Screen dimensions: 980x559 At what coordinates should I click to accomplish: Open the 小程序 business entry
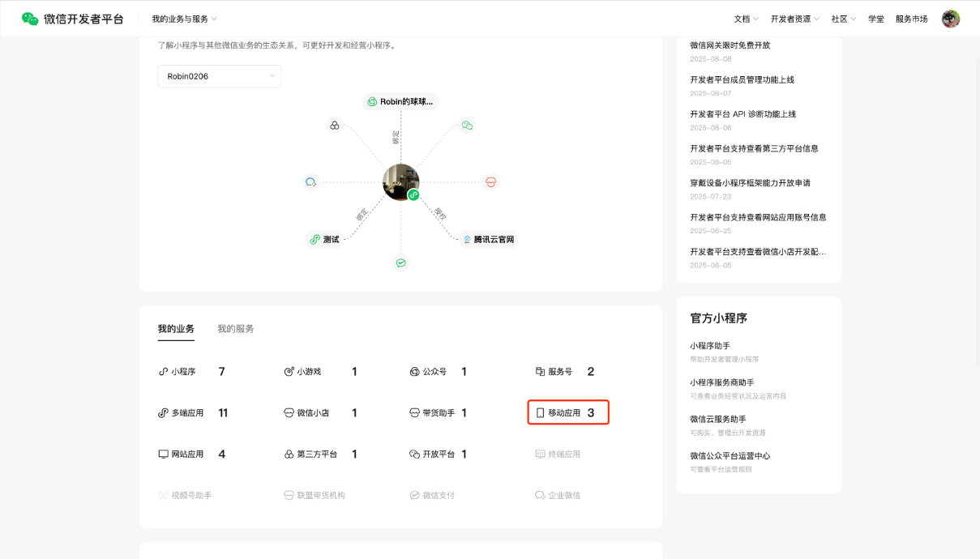point(183,372)
